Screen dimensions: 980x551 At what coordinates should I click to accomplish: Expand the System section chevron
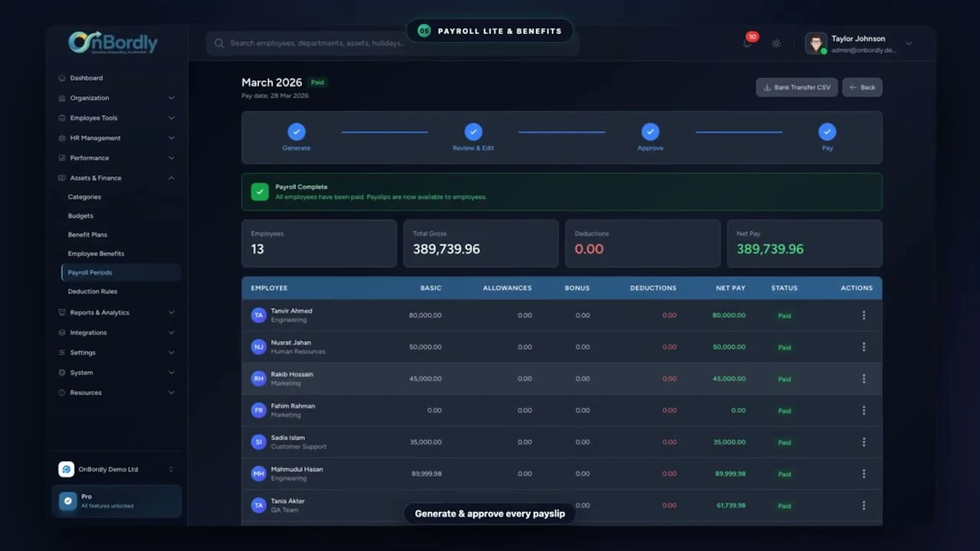tap(171, 372)
